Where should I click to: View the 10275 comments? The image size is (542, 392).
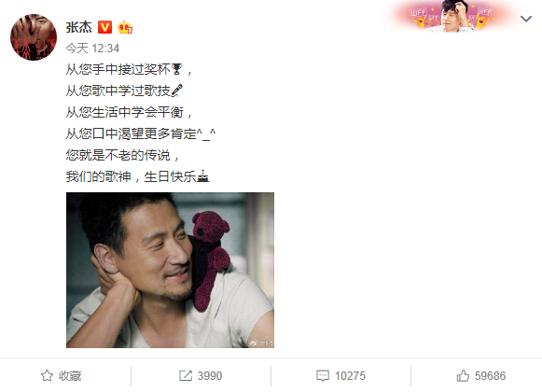[350, 376]
